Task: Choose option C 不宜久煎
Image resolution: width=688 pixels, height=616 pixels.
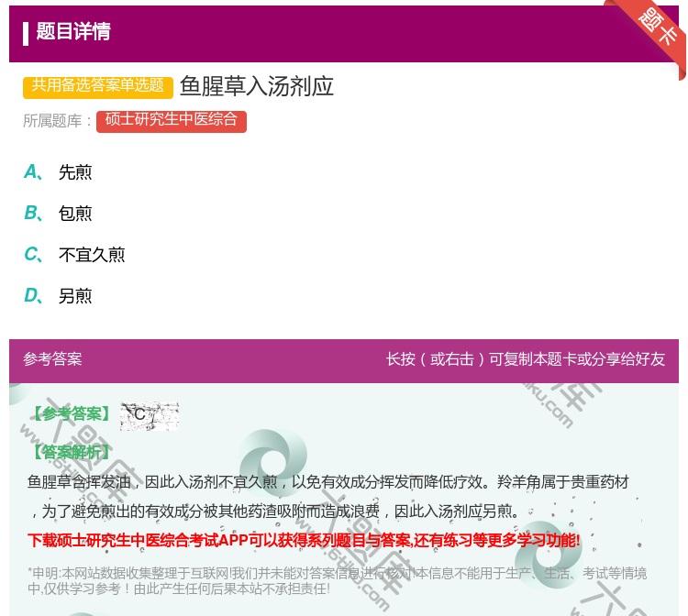Action: point(92,255)
